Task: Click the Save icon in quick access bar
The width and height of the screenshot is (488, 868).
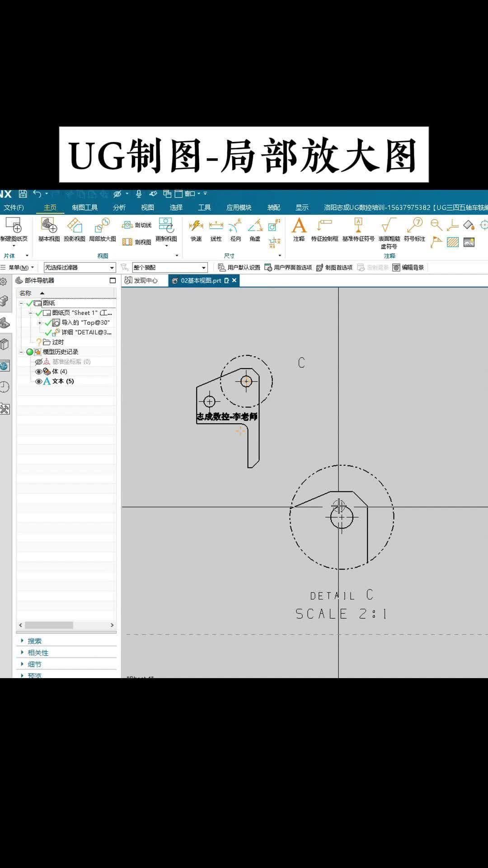Action: pos(23,194)
